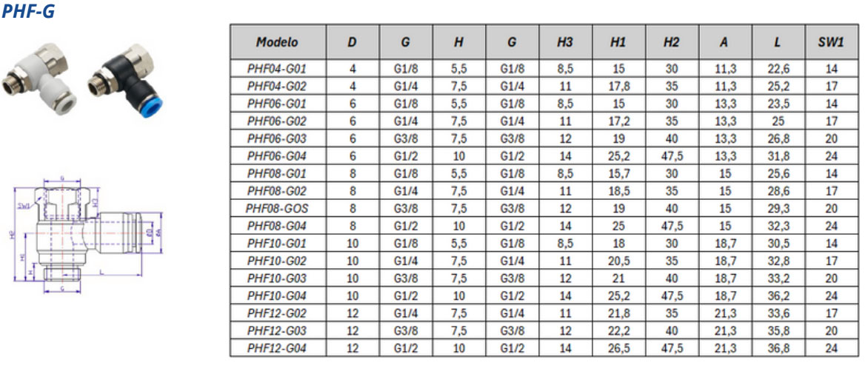Click the A column header
The image size is (868, 371).
click(x=724, y=43)
